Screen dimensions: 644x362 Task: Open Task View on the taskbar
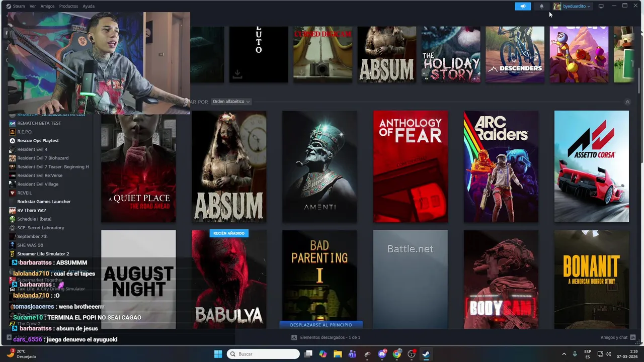coord(308,354)
